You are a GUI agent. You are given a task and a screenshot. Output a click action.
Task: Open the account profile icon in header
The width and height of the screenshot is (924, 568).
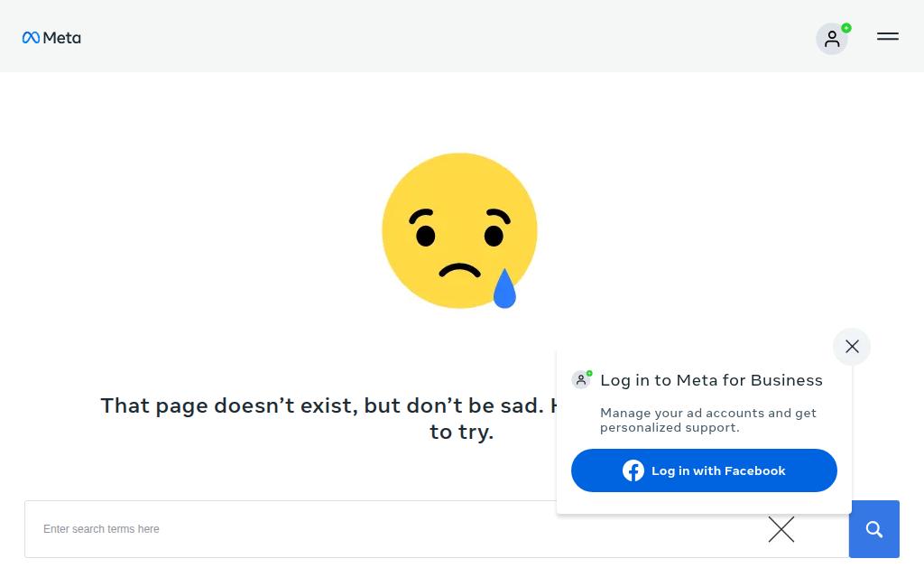831,39
